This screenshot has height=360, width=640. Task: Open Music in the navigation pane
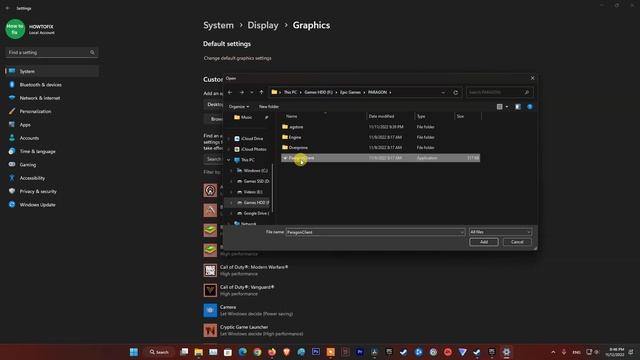pyautogui.click(x=246, y=117)
